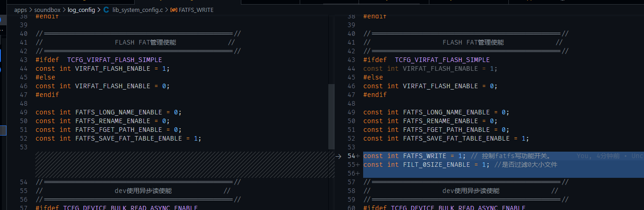The width and height of the screenshot is (644, 210).
Task: Click dimmed 'VIRFAT_FLASH_ENABLE = 1;' line in modified pane
Action: point(450,68)
